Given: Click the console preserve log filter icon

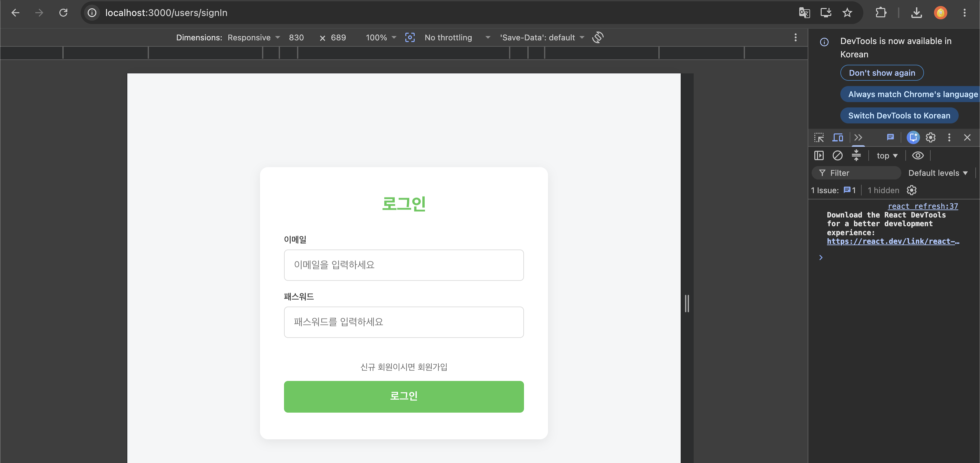Looking at the screenshot, I should tap(856, 155).
